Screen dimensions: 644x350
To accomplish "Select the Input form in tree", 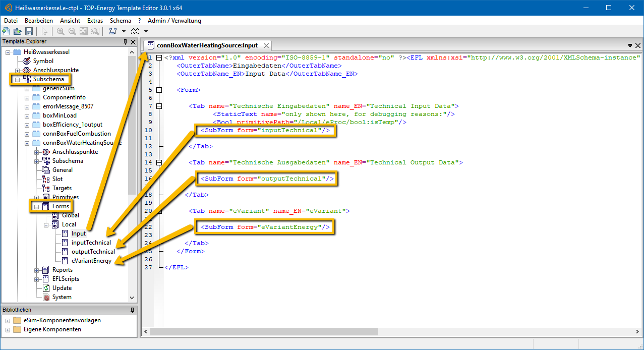I will (79, 234).
